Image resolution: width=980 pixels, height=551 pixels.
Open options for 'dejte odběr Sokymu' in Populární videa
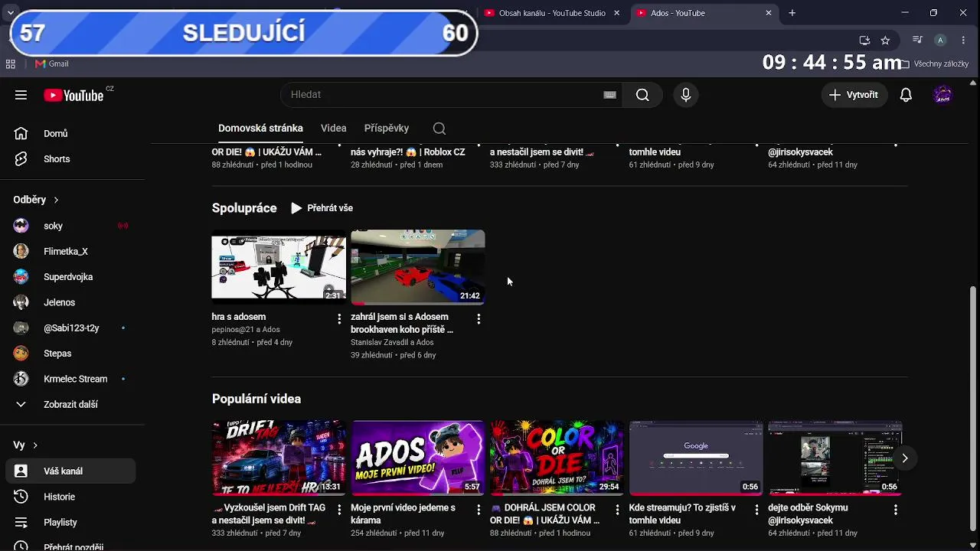896,510
